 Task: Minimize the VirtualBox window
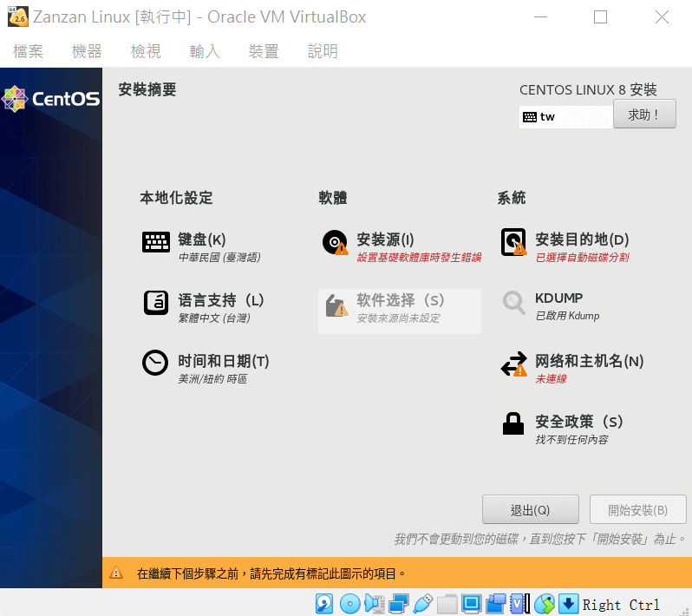coord(540,17)
